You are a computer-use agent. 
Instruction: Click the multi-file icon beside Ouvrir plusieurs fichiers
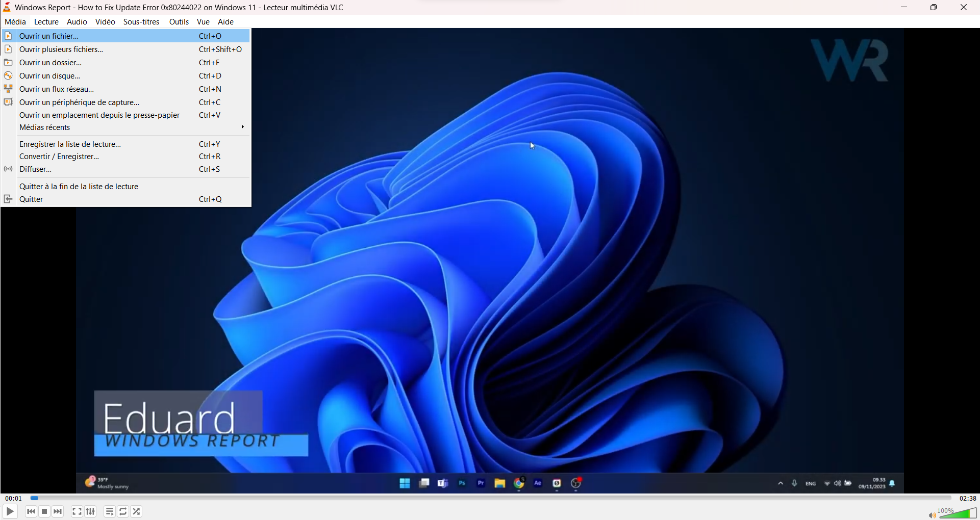(x=8, y=49)
